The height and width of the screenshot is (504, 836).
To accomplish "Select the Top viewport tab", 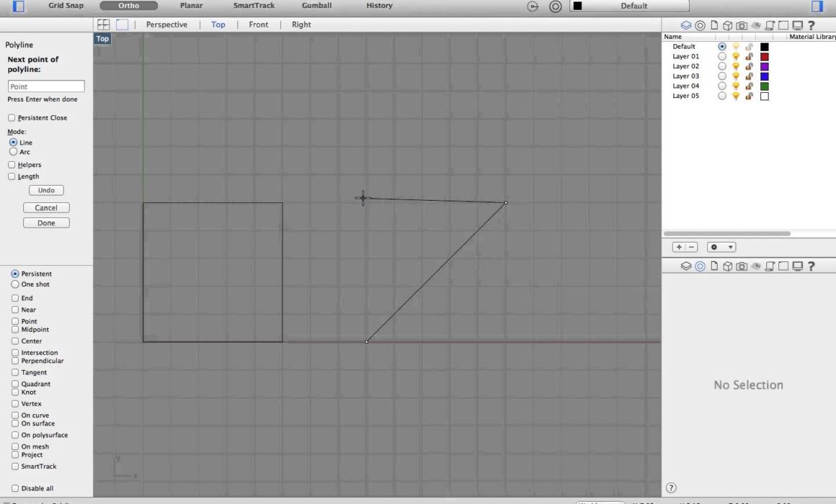I will 218,24.
